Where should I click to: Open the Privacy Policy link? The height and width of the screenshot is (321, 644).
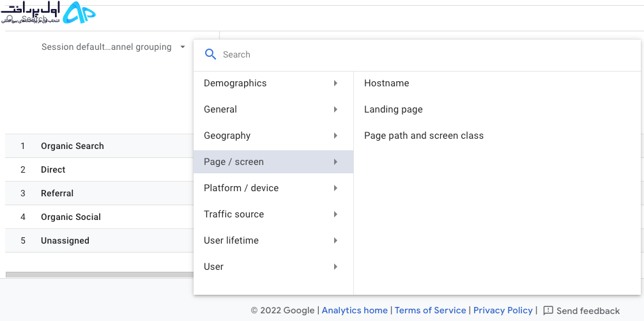point(503,310)
